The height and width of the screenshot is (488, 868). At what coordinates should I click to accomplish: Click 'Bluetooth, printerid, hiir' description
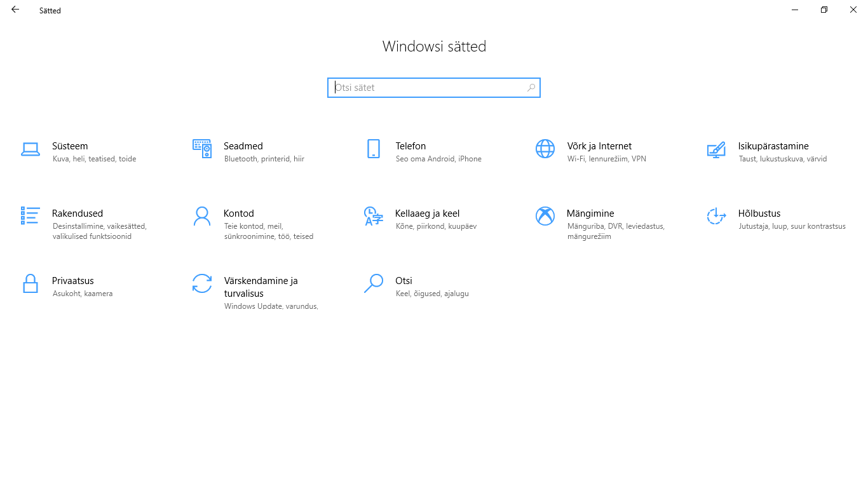264,159
